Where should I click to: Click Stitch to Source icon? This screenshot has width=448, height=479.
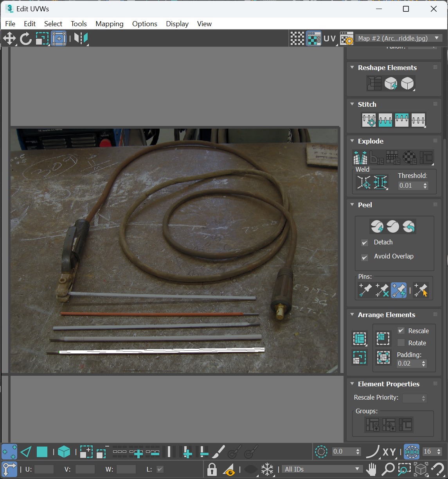point(402,120)
